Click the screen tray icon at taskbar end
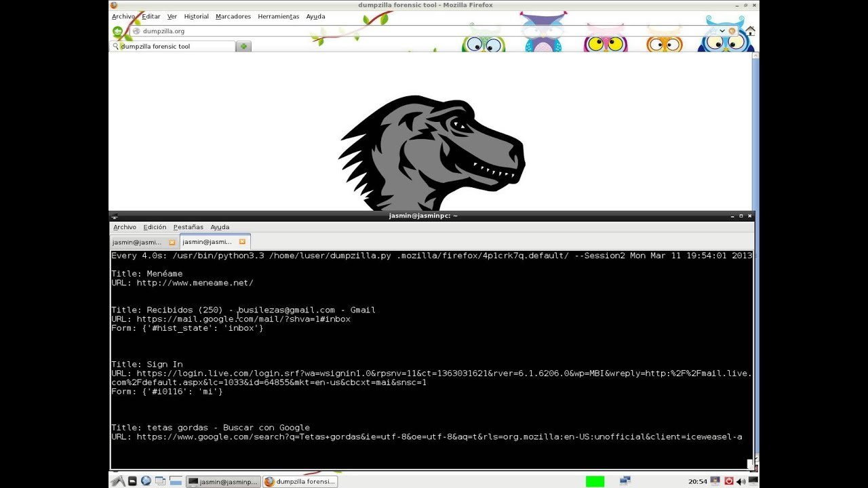Viewport: 868px width, 488px height. 753,481
